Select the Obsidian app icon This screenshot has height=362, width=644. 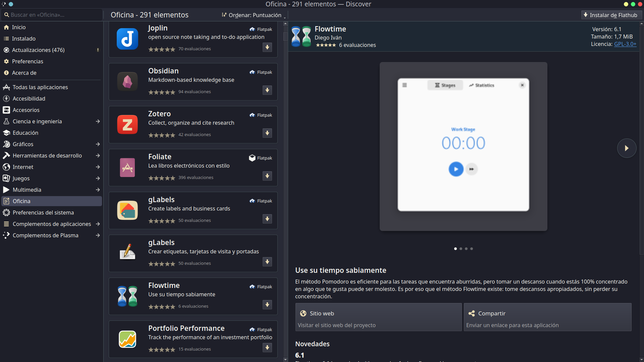(x=127, y=81)
